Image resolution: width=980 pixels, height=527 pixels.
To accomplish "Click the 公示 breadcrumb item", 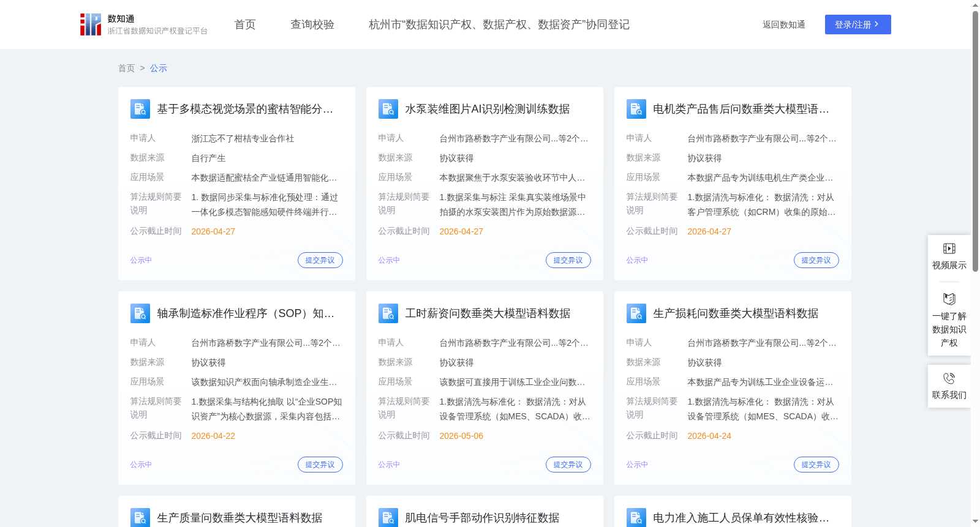I will click(159, 68).
